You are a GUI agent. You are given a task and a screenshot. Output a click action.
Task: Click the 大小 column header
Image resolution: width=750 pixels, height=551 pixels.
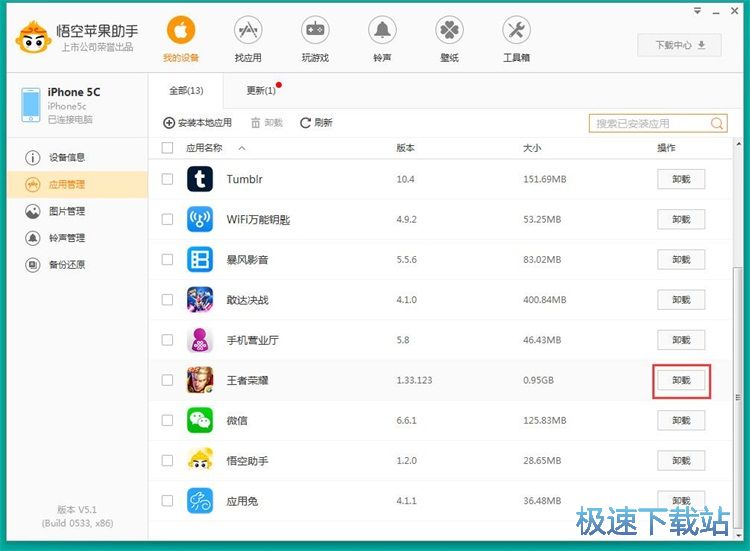532,148
